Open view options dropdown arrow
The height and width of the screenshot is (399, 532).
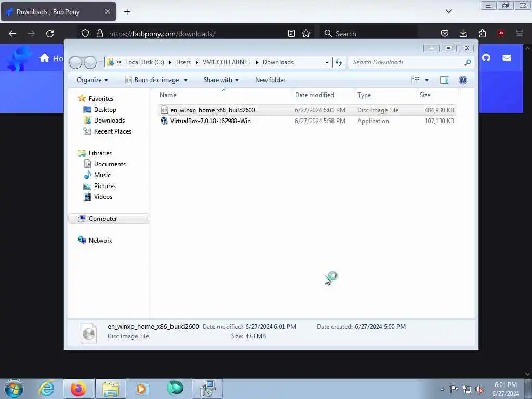pyautogui.click(x=427, y=80)
